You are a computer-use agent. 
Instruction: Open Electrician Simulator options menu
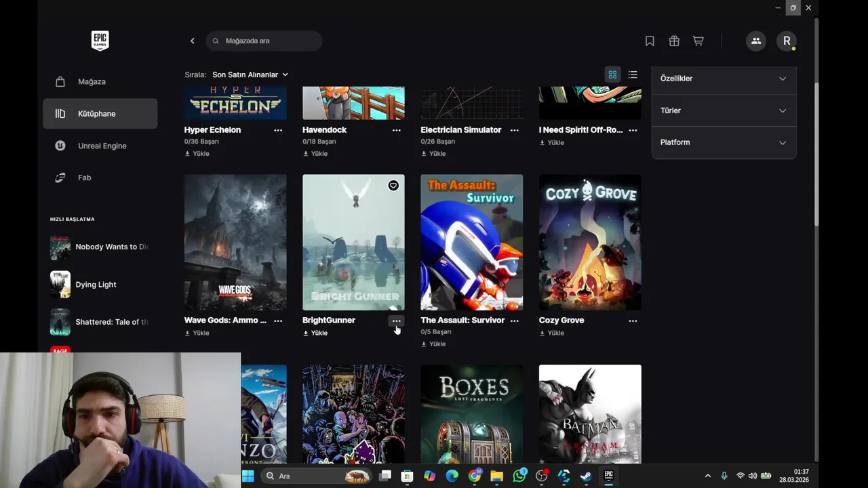(515, 130)
